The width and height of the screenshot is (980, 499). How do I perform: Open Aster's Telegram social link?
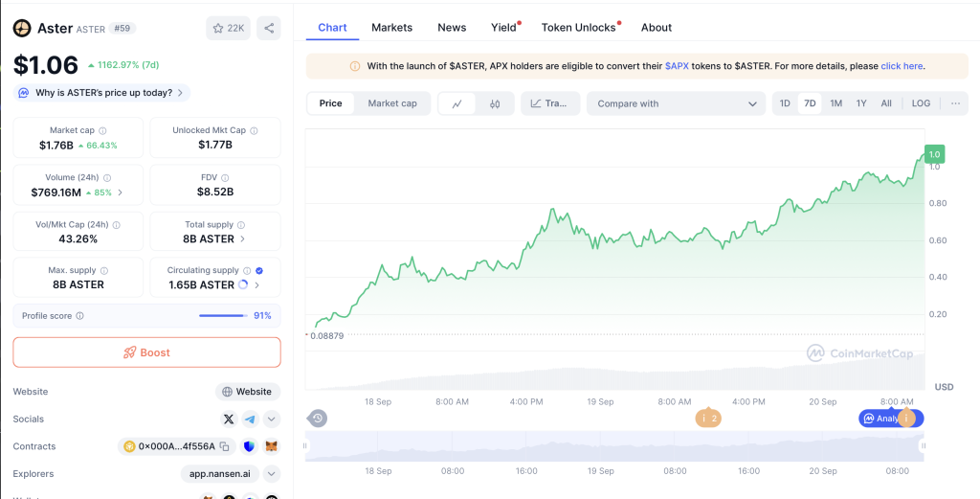click(x=250, y=420)
